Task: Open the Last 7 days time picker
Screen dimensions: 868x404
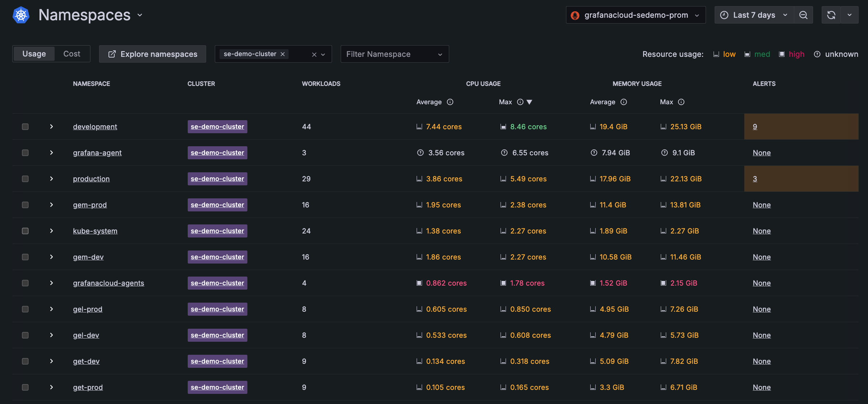Action: pyautogui.click(x=754, y=15)
